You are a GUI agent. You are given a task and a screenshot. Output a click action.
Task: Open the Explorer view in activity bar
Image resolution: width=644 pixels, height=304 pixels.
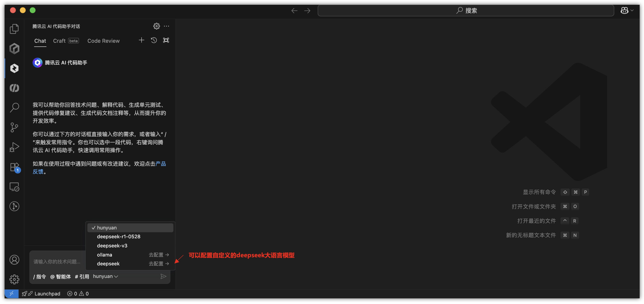click(x=14, y=29)
